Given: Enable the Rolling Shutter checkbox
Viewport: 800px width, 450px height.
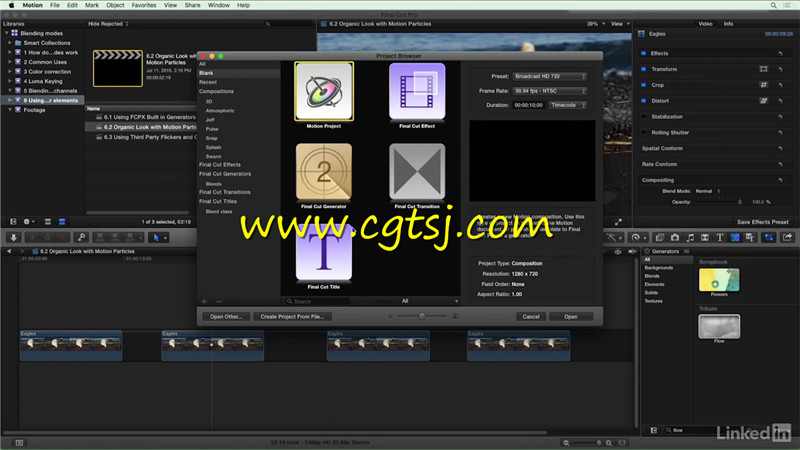Looking at the screenshot, I should click(643, 132).
